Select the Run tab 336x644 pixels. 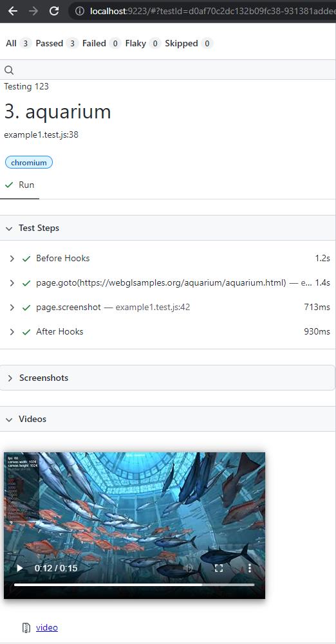(x=20, y=185)
